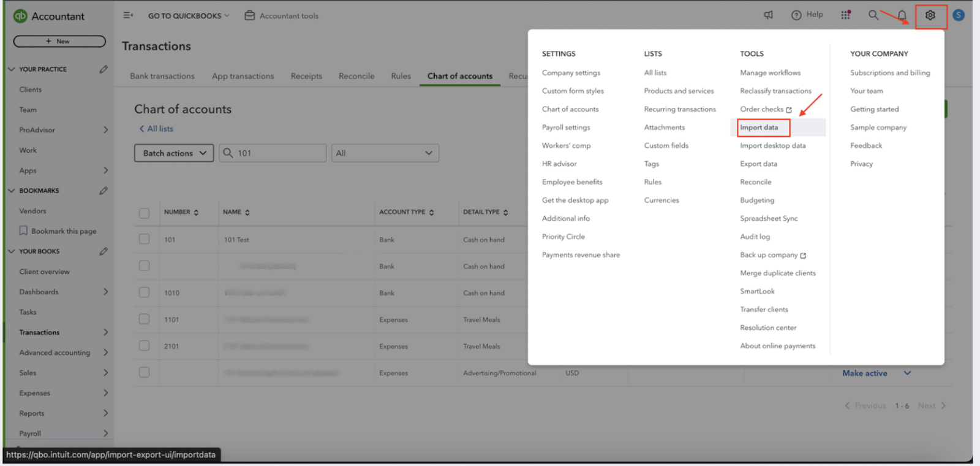Open Subscriptions and billing
Image resolution: width=980 pixels, height=466 pixels.
[x=890, y=73]
